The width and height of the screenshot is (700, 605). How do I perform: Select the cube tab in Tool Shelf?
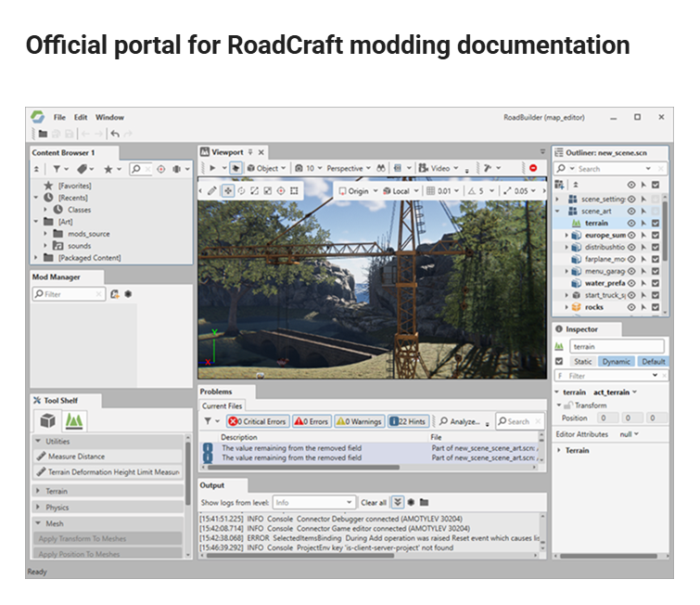(48, 420)
